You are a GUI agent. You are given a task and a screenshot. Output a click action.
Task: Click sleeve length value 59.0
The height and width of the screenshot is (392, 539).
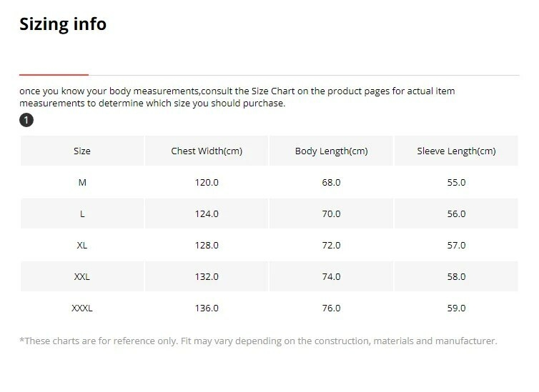coord(456,308)
